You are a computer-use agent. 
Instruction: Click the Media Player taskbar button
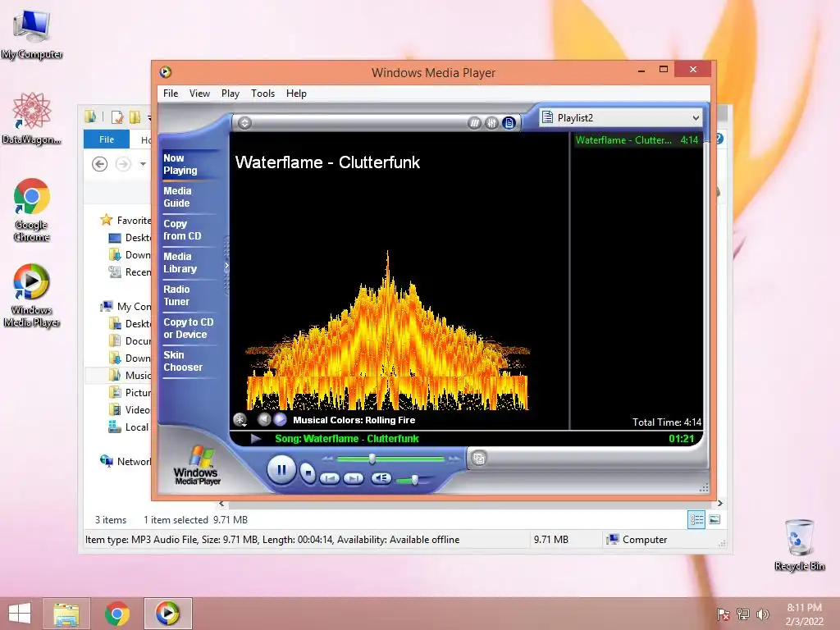pos(167,614)
